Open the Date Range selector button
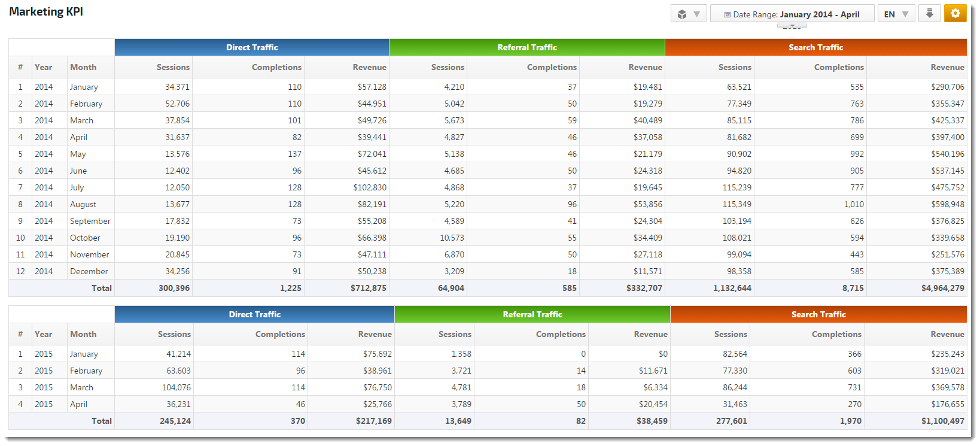The height and width of the screenshot is (446, 980). 792,14
